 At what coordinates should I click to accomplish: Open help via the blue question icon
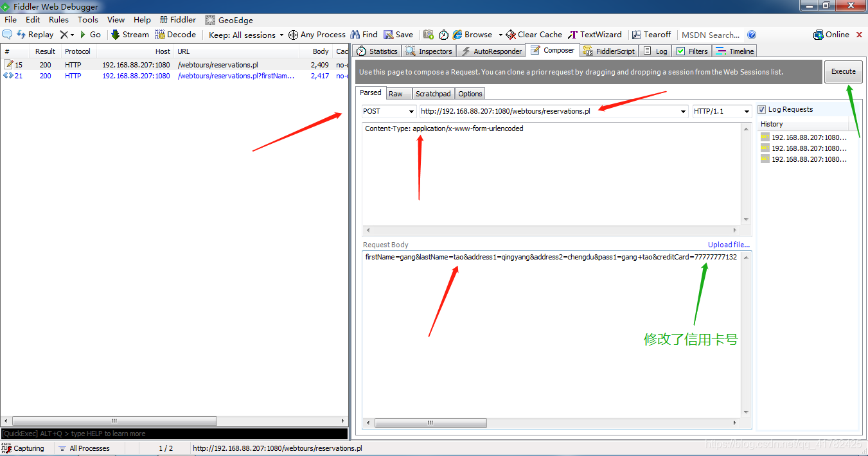tap(752, 35)
